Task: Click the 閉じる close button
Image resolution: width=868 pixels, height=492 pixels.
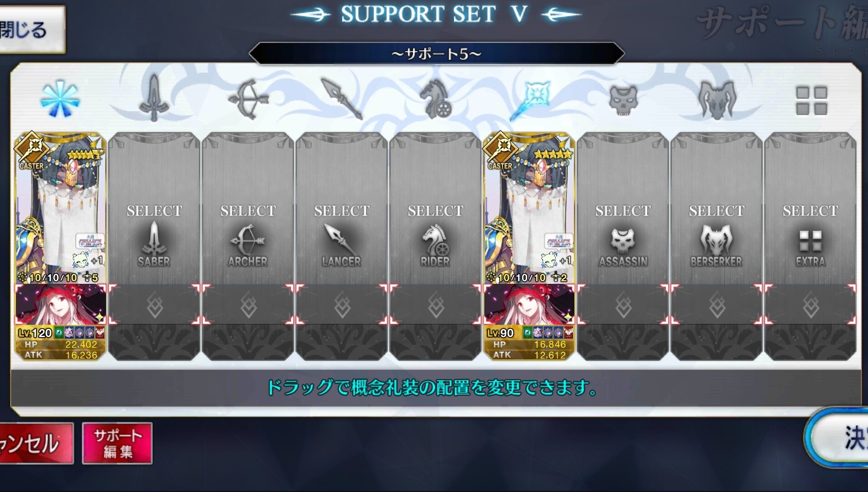Action: pos(31,30)
